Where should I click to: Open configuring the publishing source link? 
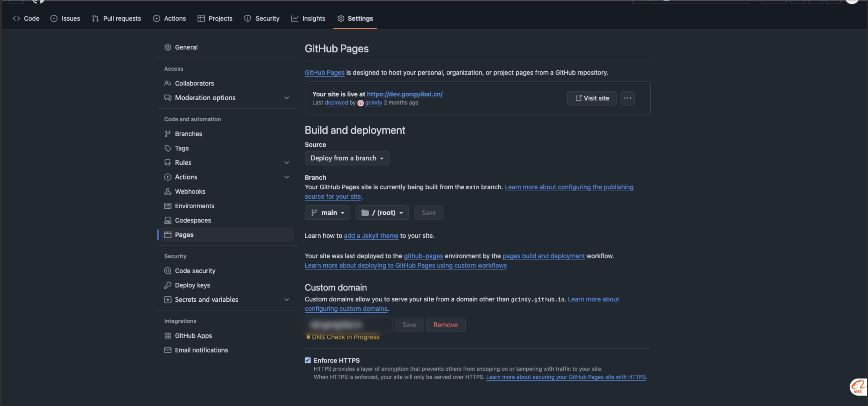pyautogui.click(x=569, y=187)
